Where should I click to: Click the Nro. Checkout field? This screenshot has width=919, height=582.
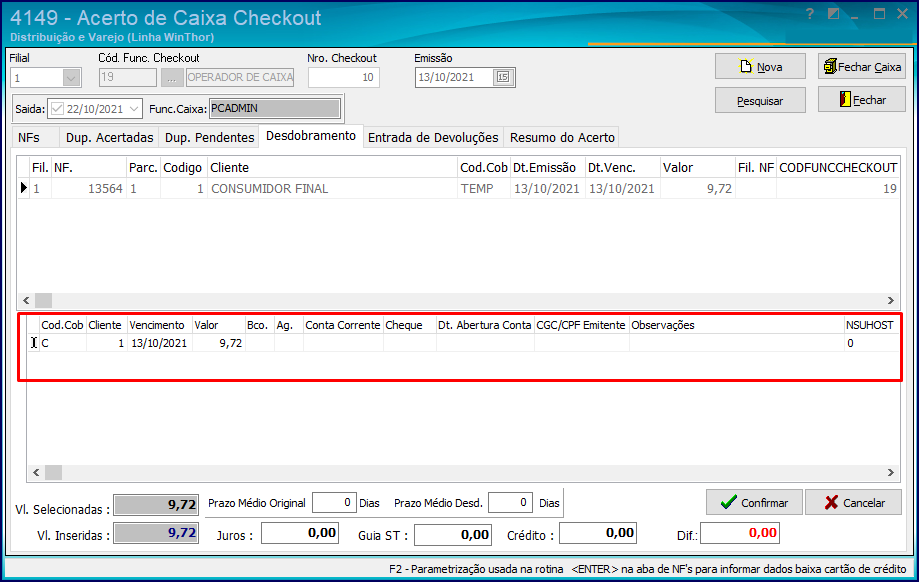coord(343,77)
